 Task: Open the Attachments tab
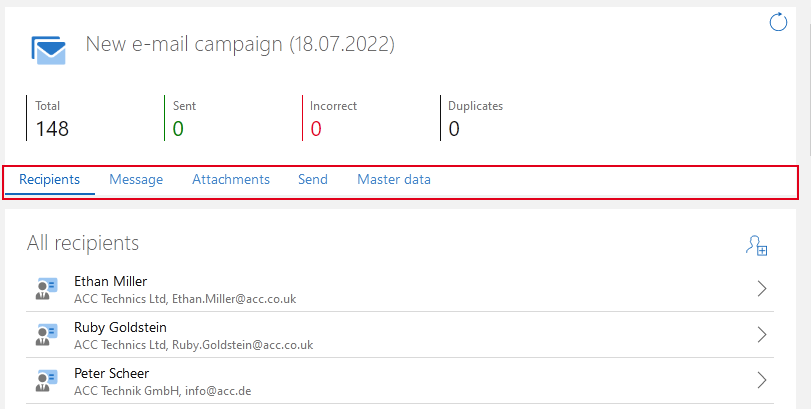(x=231, y=180)
